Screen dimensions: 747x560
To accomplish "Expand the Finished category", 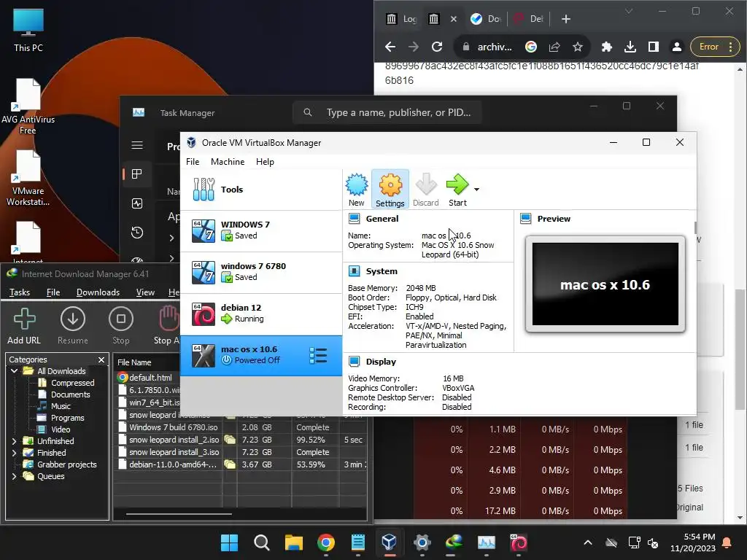I will click(14, 453).
